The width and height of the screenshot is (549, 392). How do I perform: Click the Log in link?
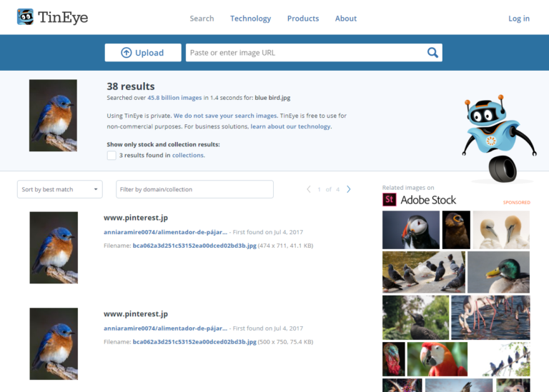pyautogui.click(x=519, y=19)
